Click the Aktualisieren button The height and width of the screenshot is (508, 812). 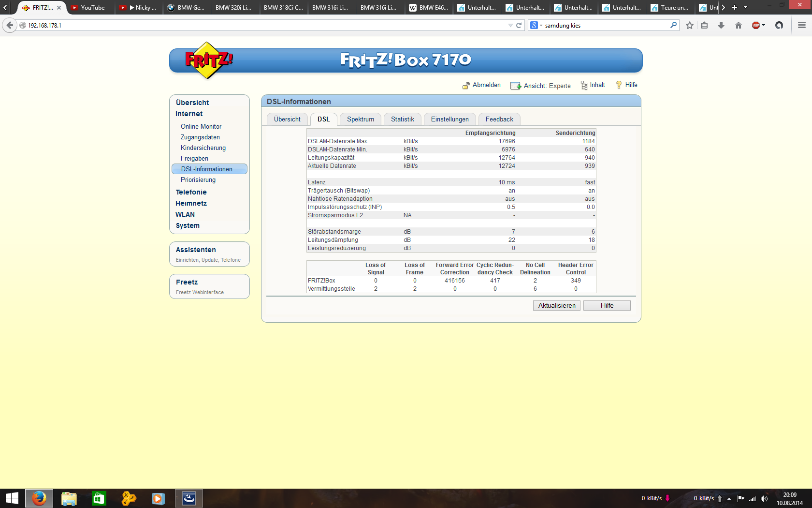point(557,305)
